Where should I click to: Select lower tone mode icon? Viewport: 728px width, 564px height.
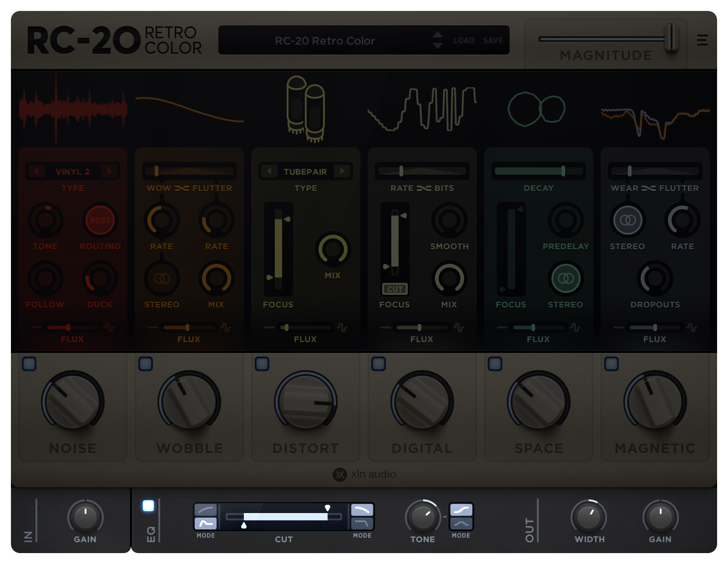pyautogui.click(x=461, y=524)
